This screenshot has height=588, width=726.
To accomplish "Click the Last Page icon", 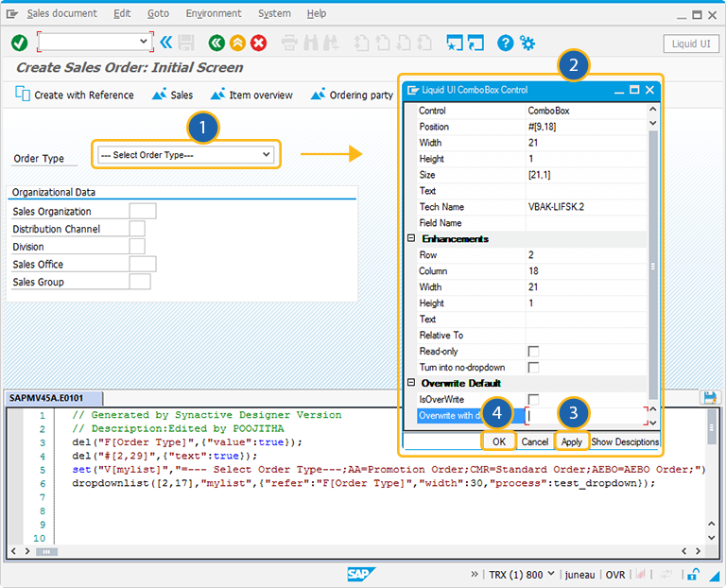I will click(x=424, y=43).
